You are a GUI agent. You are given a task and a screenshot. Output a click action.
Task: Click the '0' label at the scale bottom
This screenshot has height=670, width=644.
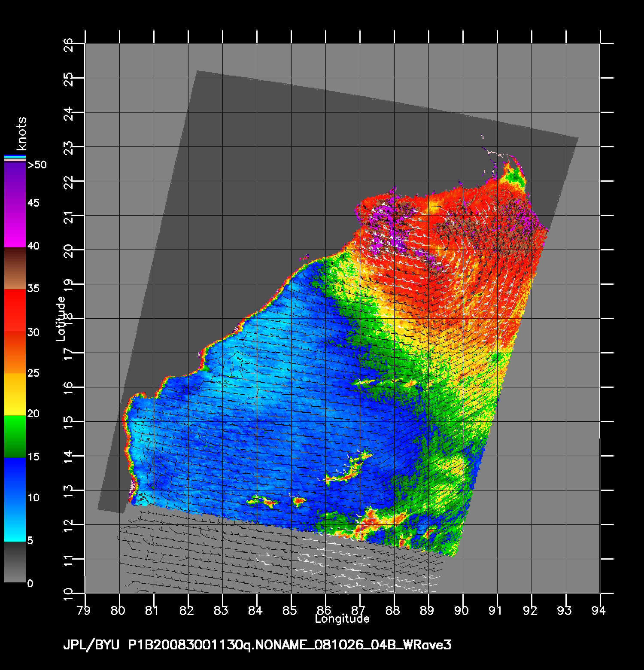coord(30,583)
